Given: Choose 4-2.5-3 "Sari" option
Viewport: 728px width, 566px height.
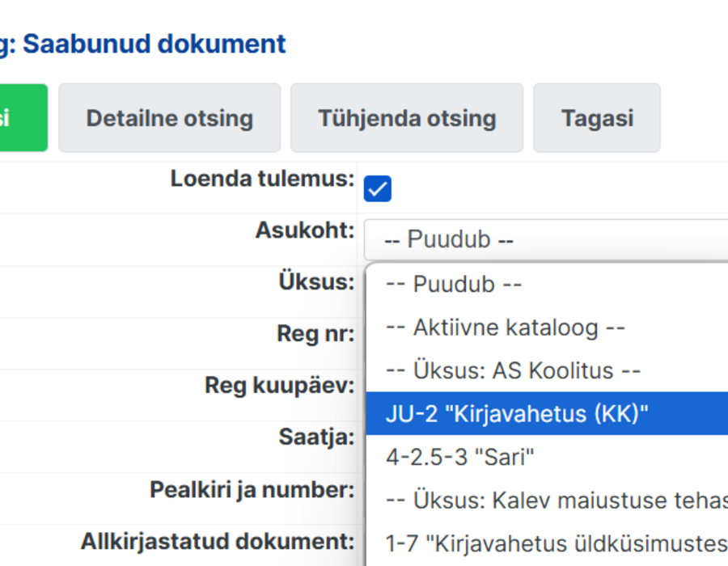Looking at the screenshot, I should (547, 457).
